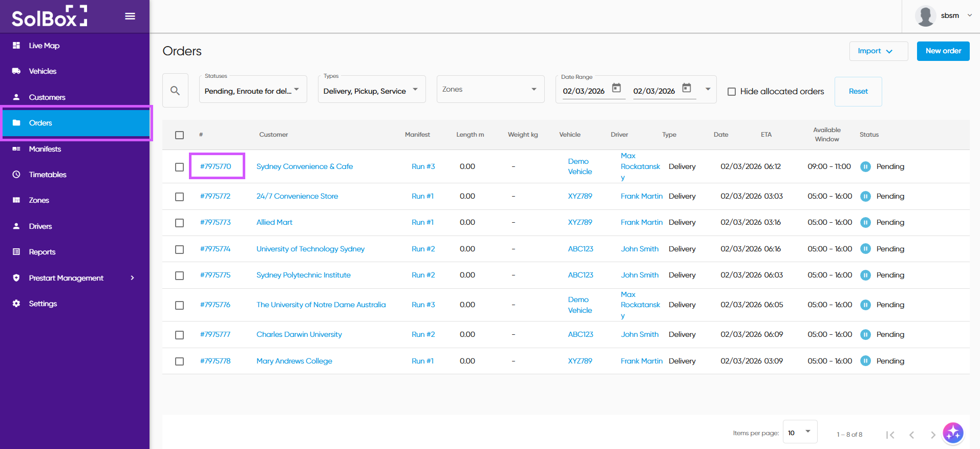Image resolution: width=980 pixels, height=449 pixels.
Task: Tick the select-all checkbox in table header
Action: click(x=179, y=135)
